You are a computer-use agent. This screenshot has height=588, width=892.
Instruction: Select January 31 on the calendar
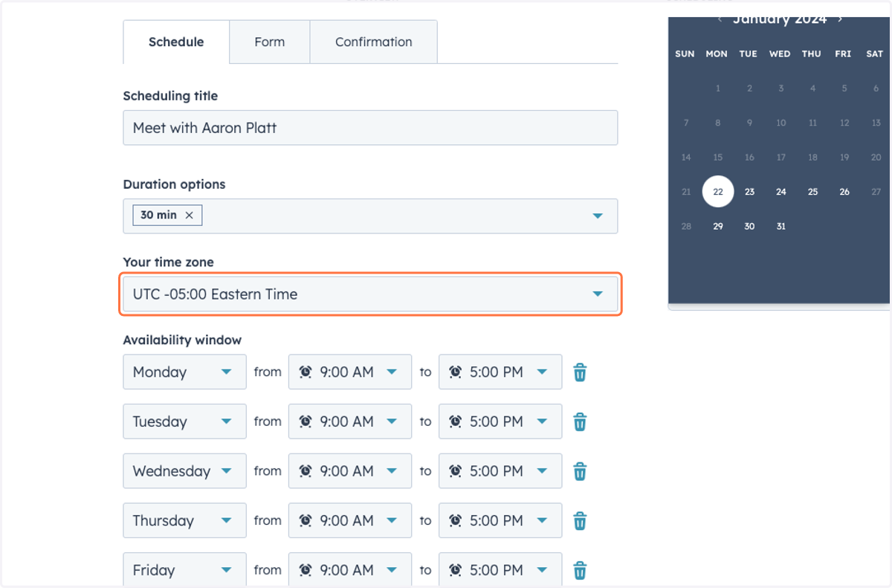(x=781, y=226)
